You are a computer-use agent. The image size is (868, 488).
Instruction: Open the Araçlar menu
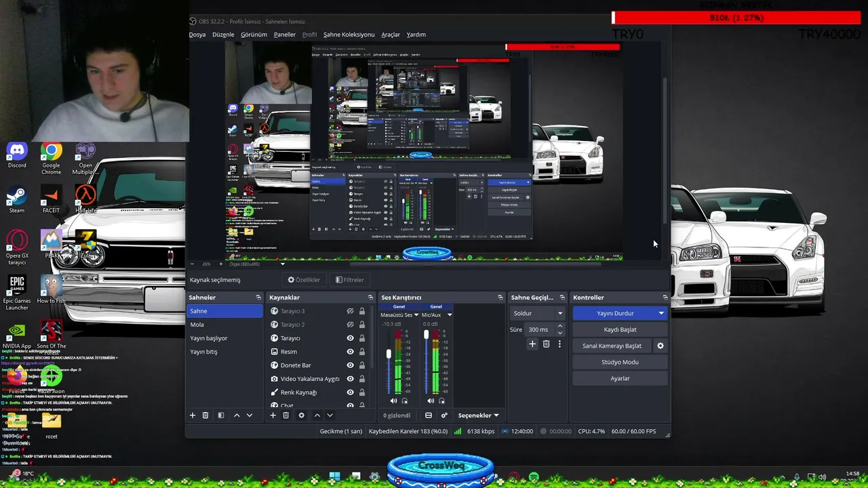(391, 35)
